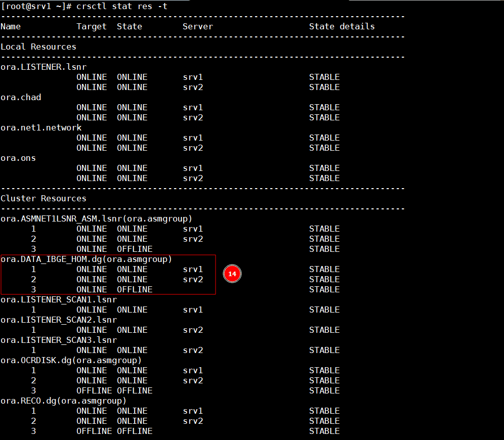Click the red circled 14 annotation badge

(232, 274)
